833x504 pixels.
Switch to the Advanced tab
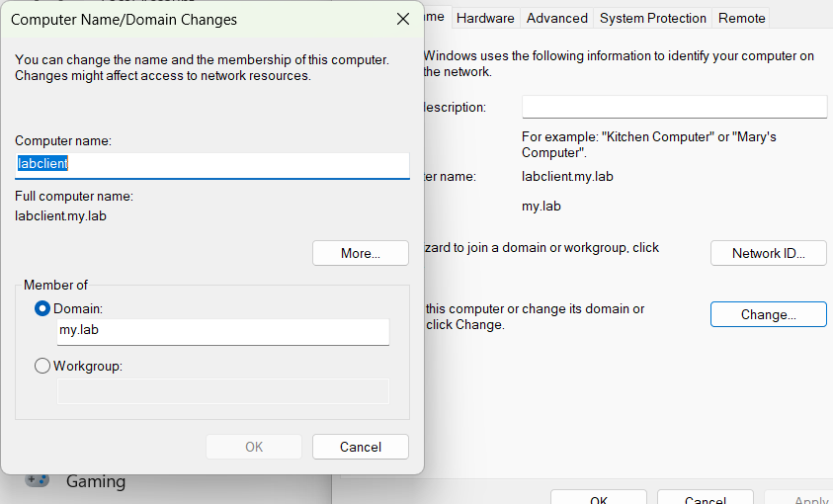[556, 18]
